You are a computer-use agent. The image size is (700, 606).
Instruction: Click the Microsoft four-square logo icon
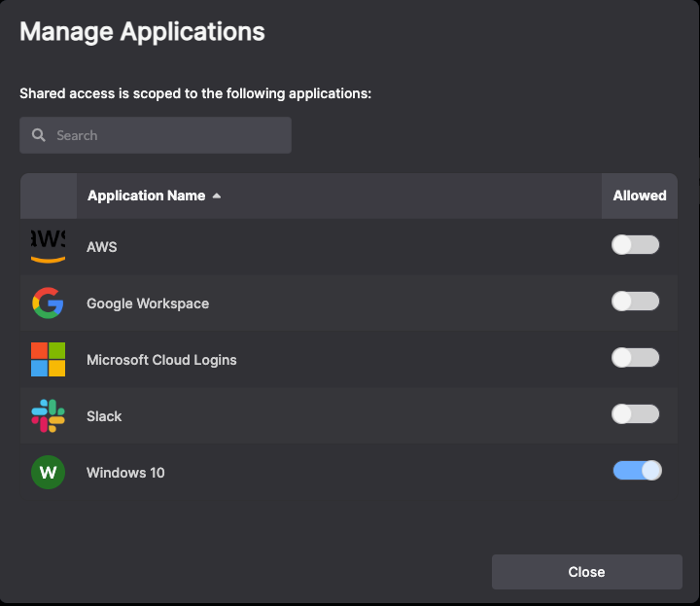pyautogui.click(x=48, y=360)
